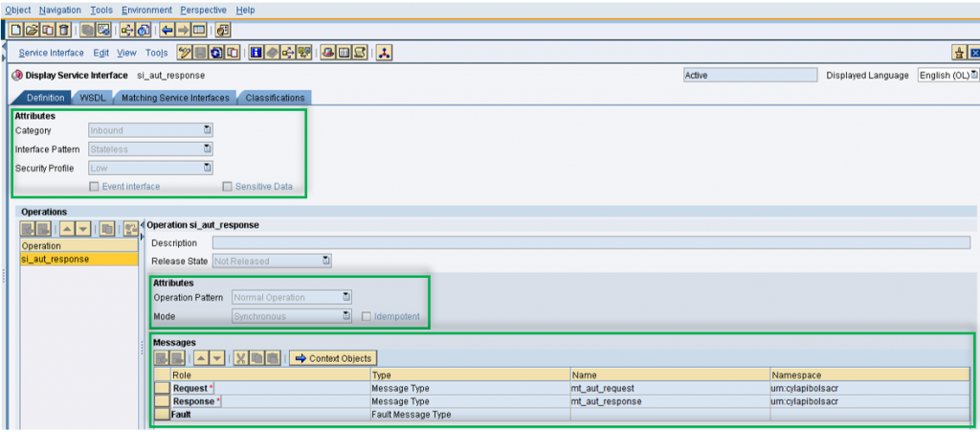This screenshot has height=433, width=980.
Task: Click move-up arrow in Operations toolbar
Action: tap(67, 229)
